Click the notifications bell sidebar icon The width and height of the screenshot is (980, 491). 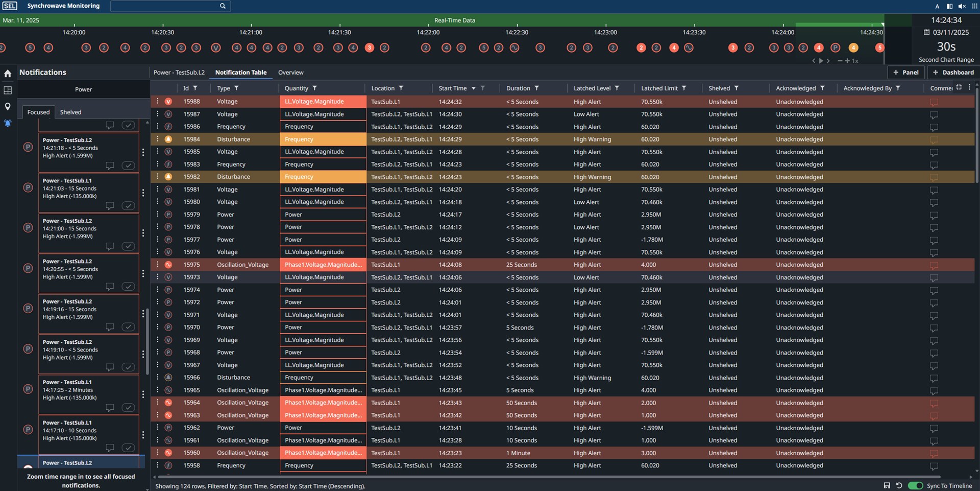pos(8,123)
